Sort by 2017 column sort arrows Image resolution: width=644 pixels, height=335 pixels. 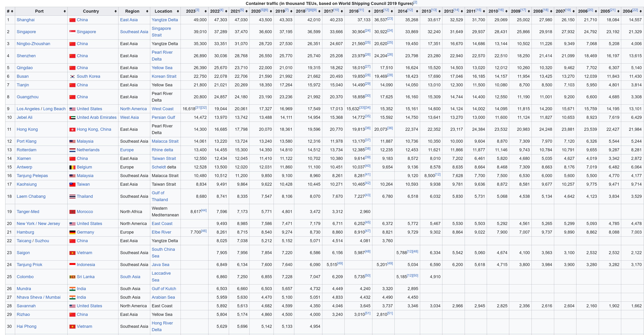[342, 11]
